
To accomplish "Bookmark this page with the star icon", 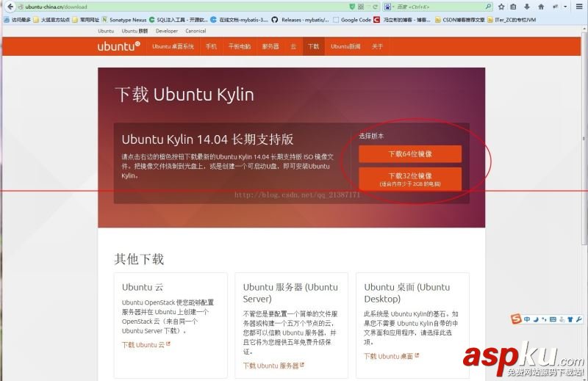I will pyautogui.click(x=501, y=7).
